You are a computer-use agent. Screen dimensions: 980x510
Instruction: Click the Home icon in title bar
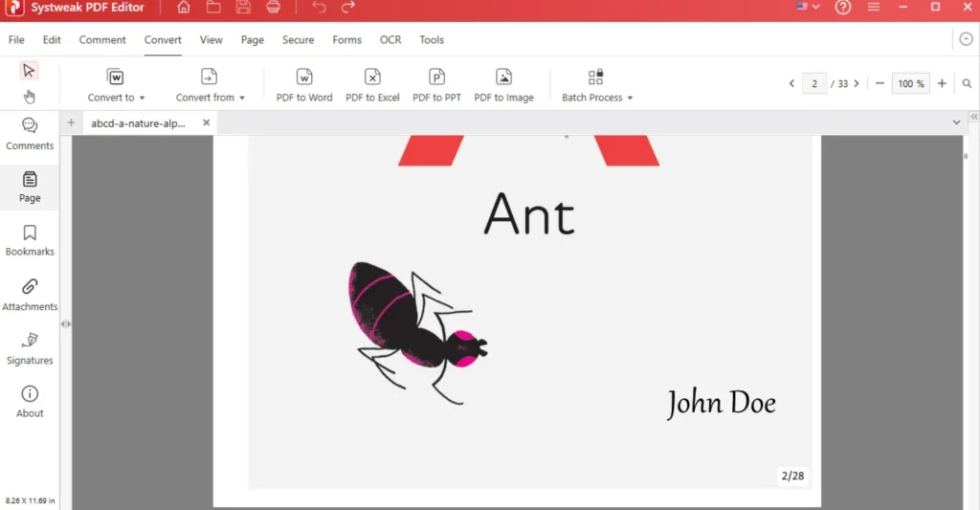(183, 8)
